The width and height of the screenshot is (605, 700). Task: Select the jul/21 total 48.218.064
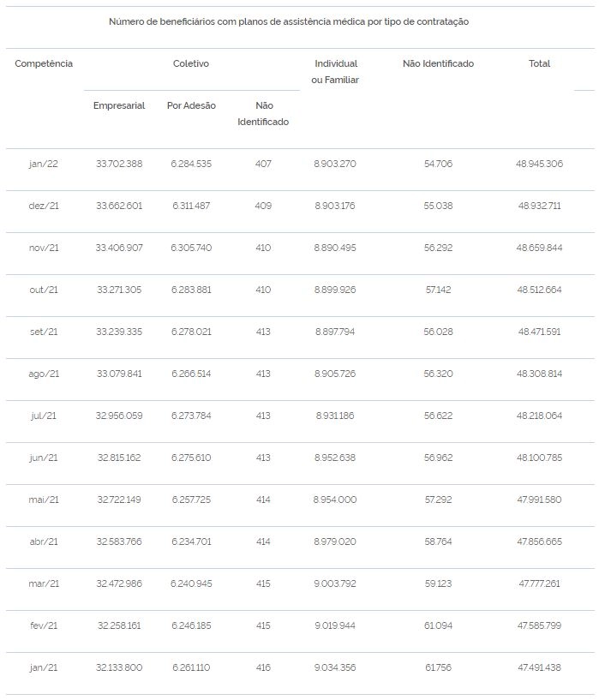[539, 416]
